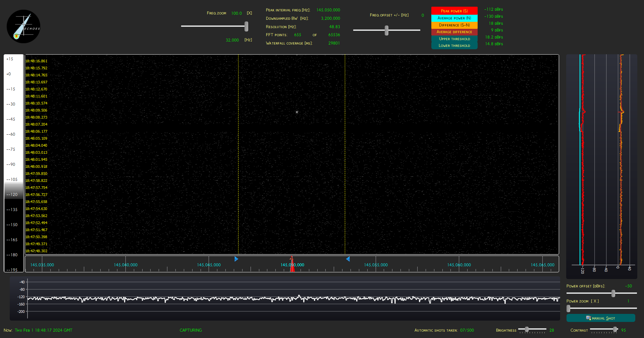Click the 18.2 dBfs upper threshold reading

coord(494,37)
